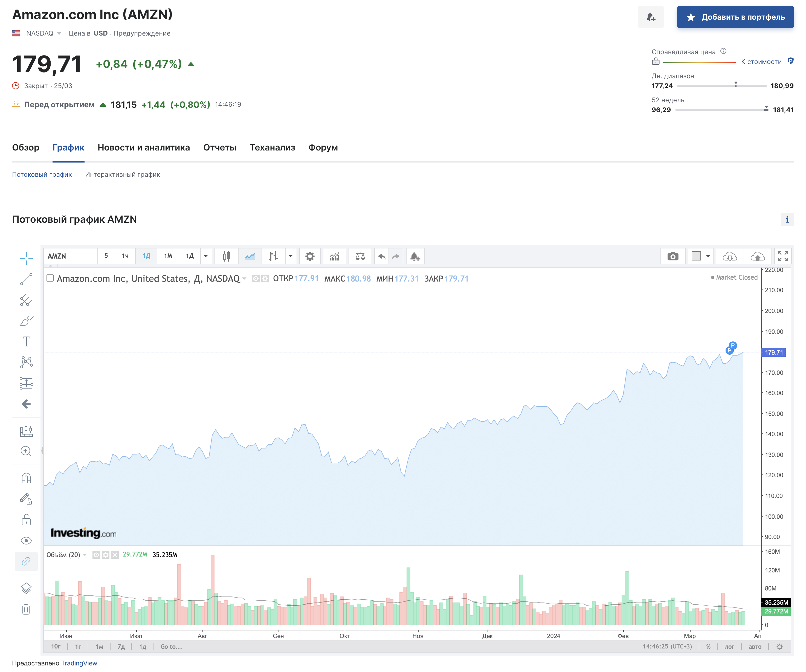Activate the zoom in tool
This screenshot has height=672, width=806.
(x=26, y=451)
